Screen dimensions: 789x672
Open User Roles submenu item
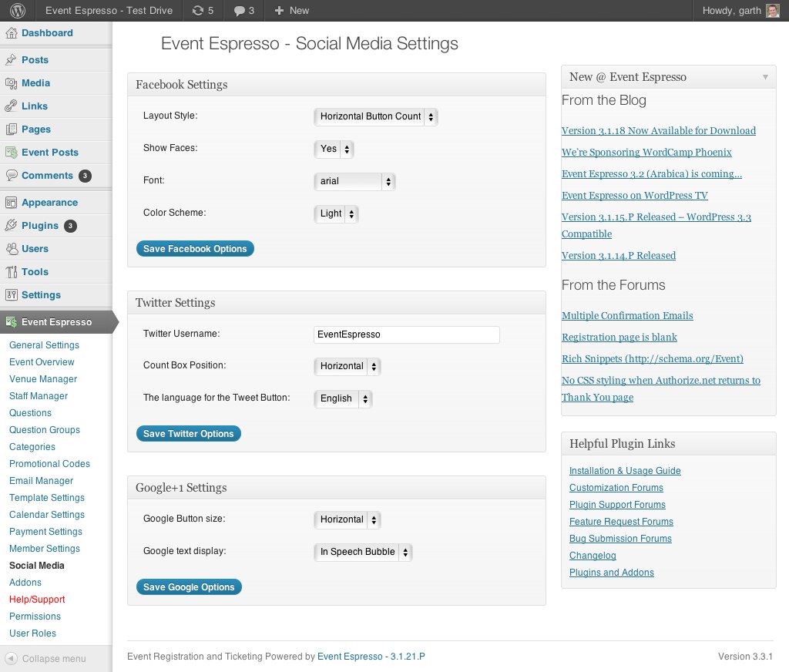[32, 633]
